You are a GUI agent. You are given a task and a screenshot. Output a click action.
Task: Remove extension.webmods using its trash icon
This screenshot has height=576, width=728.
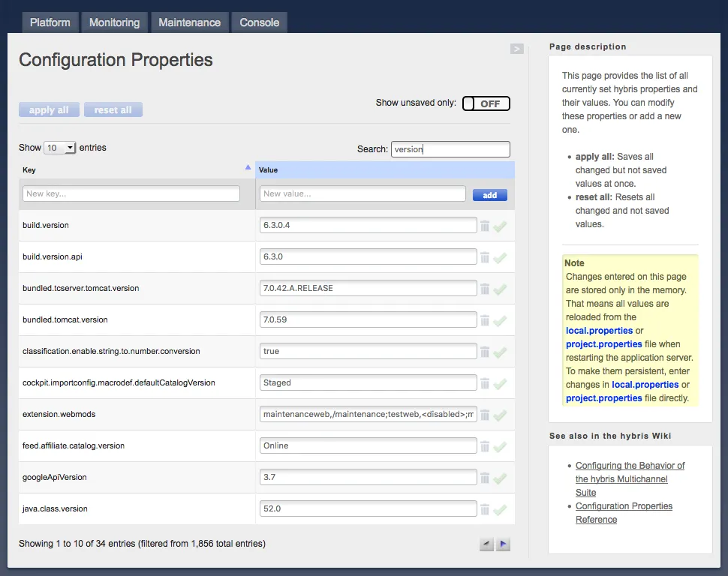click(485, 415)
